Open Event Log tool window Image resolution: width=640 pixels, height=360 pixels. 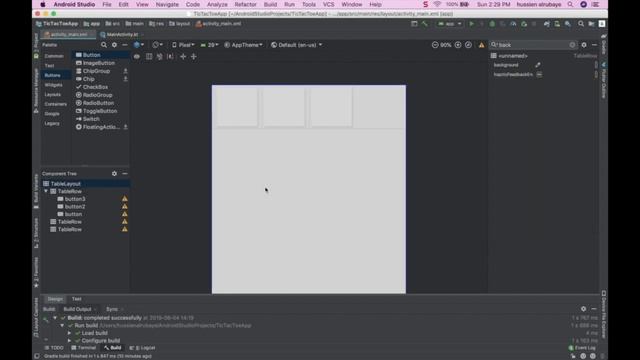pyautogui.click(x=582, y=348)
